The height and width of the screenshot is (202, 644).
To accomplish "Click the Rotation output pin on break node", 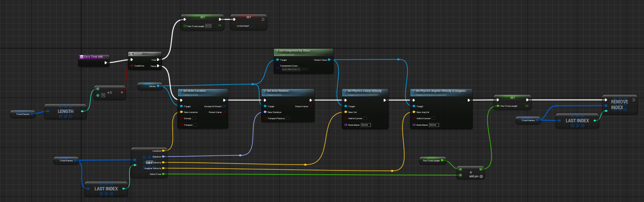I will 163,156.
